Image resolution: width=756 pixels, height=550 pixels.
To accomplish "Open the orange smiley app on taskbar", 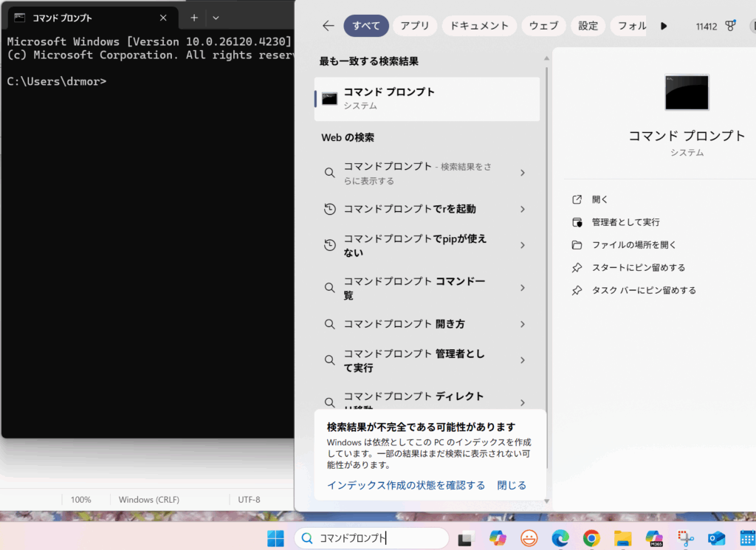I will click(x=529, y=538).
